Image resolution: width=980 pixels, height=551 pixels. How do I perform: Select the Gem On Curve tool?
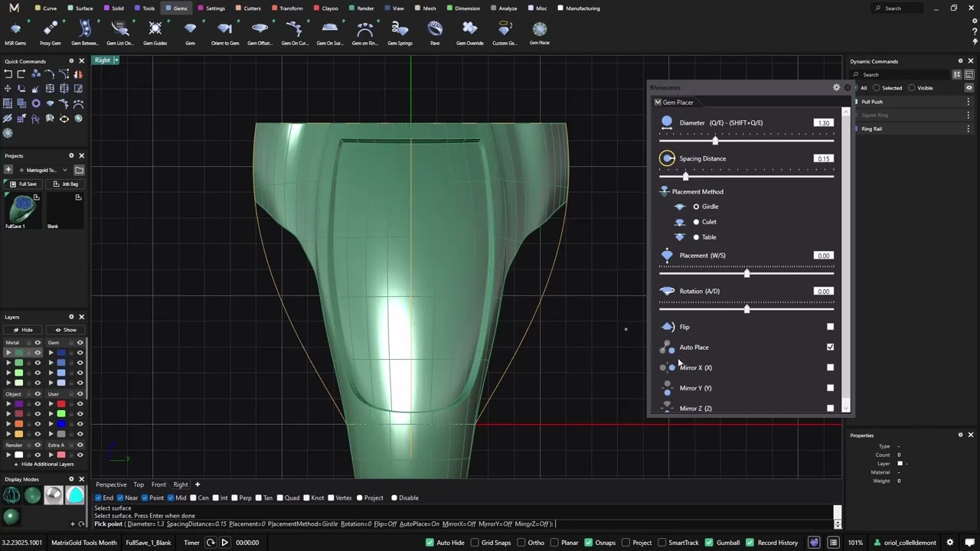(295, 33)
